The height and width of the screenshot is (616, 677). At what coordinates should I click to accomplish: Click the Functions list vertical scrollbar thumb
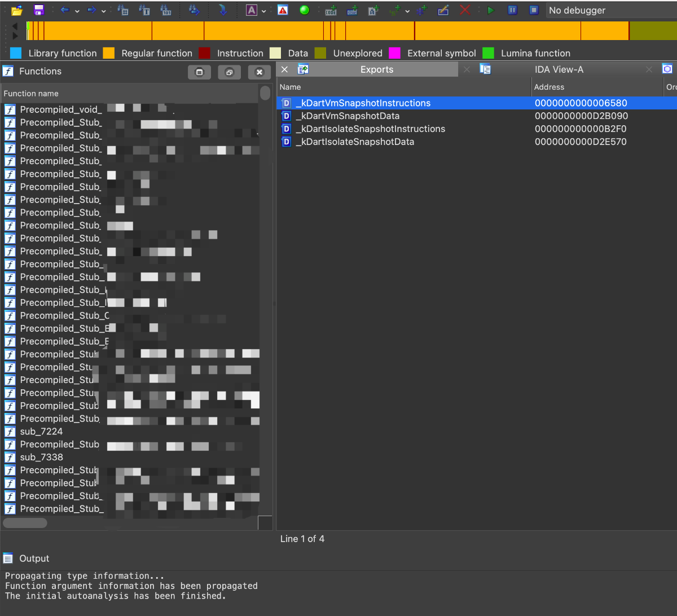(x=265, y=93)
